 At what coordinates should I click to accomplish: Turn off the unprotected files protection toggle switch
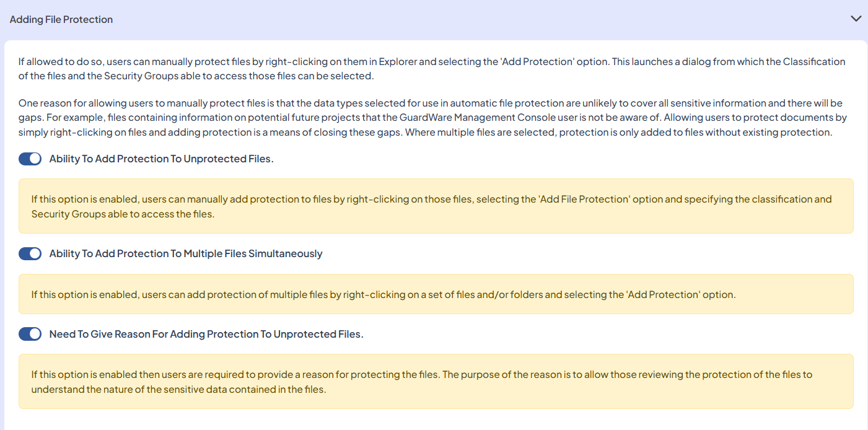(30, 159)
